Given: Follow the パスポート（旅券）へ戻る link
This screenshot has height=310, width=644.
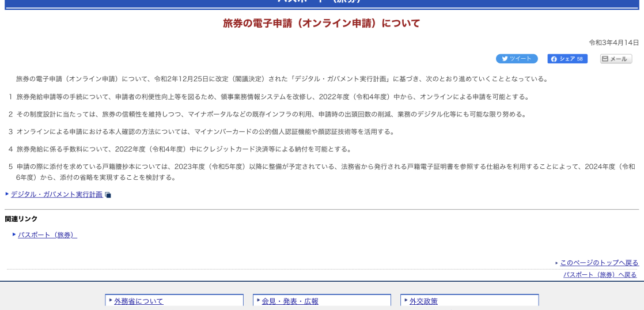Looking at the screenshot, I should coord(600,275).
